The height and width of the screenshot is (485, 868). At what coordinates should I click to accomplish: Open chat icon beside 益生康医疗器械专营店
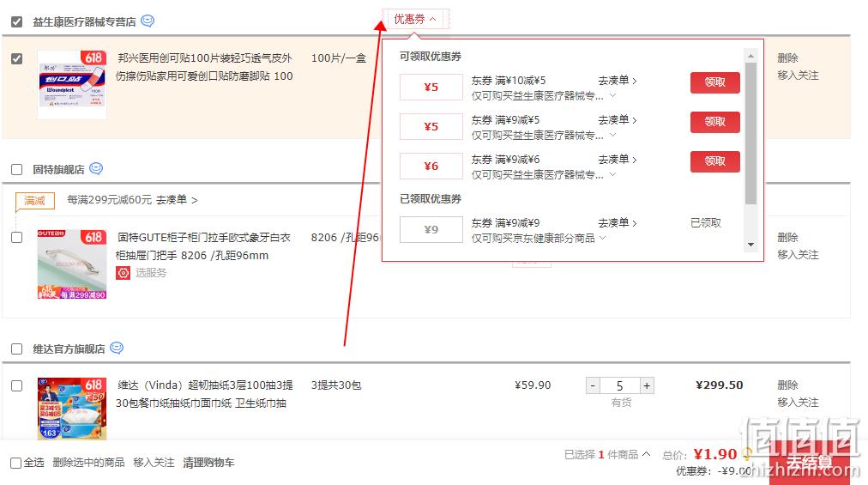148,21
